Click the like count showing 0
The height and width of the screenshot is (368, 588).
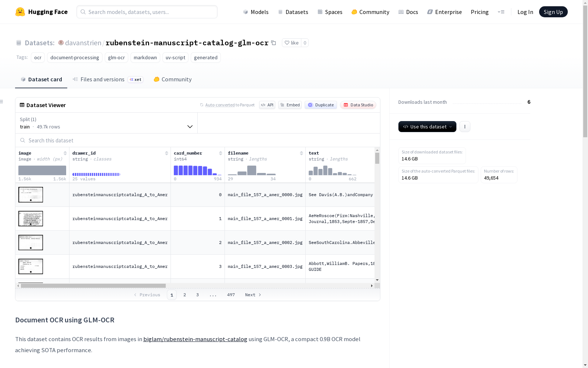pyautogui.click(x=305, y=43)
